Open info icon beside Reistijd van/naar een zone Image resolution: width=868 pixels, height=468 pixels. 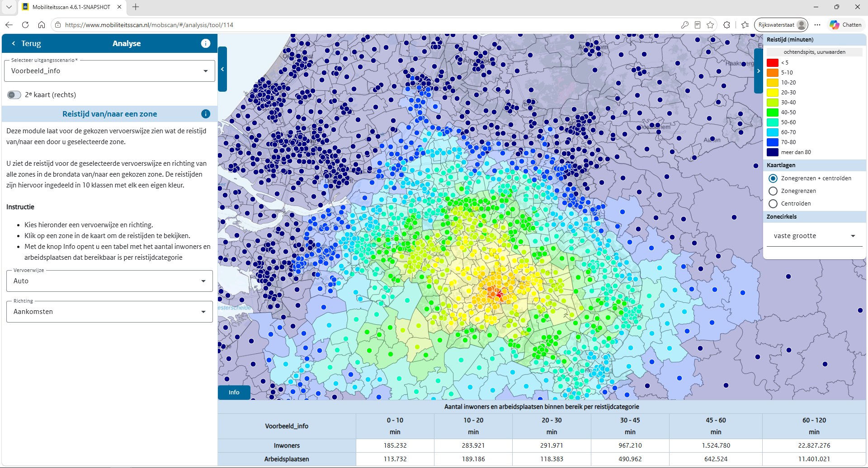coord(206,114)
